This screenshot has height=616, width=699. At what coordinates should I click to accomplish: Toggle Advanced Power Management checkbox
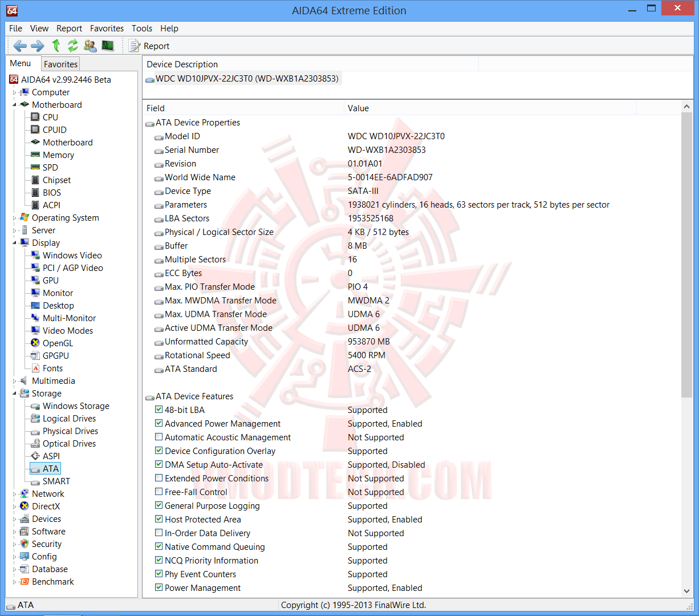[159, 423]
